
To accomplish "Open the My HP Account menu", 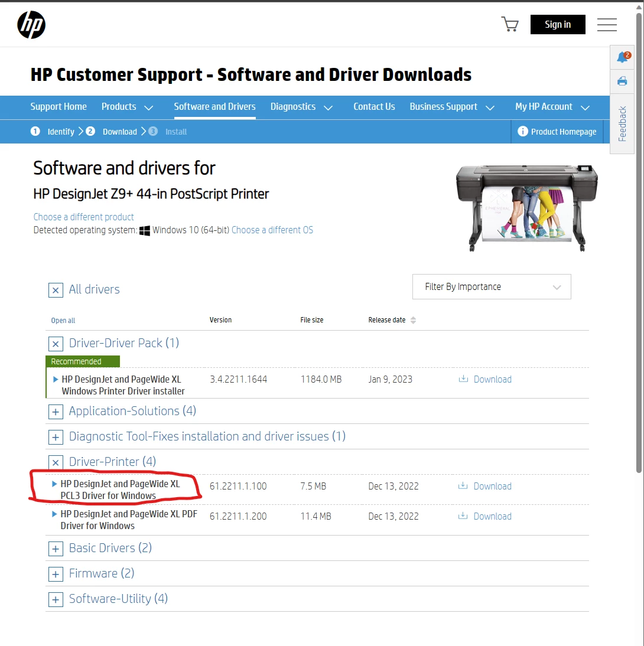I will click(x=552, y=107).
